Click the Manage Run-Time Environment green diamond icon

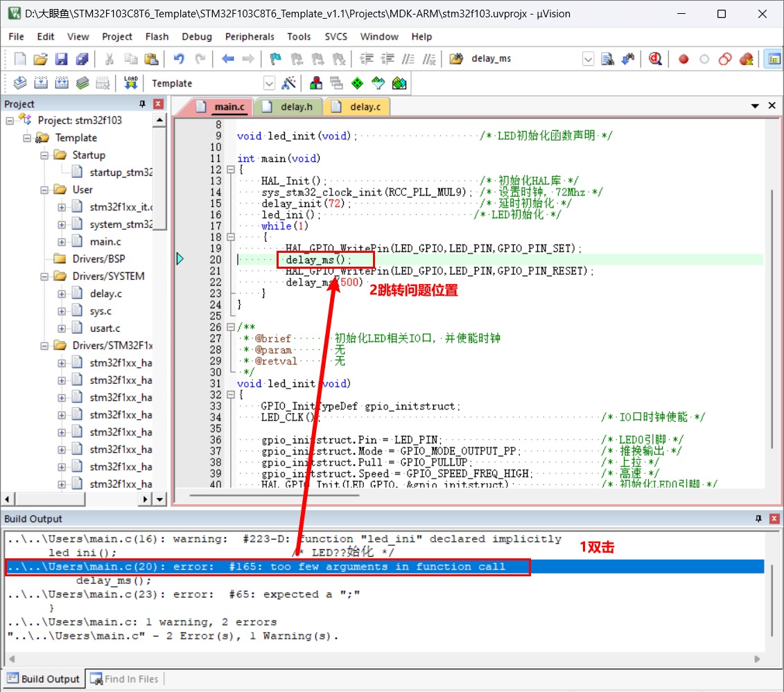click(x=357, y=83)
